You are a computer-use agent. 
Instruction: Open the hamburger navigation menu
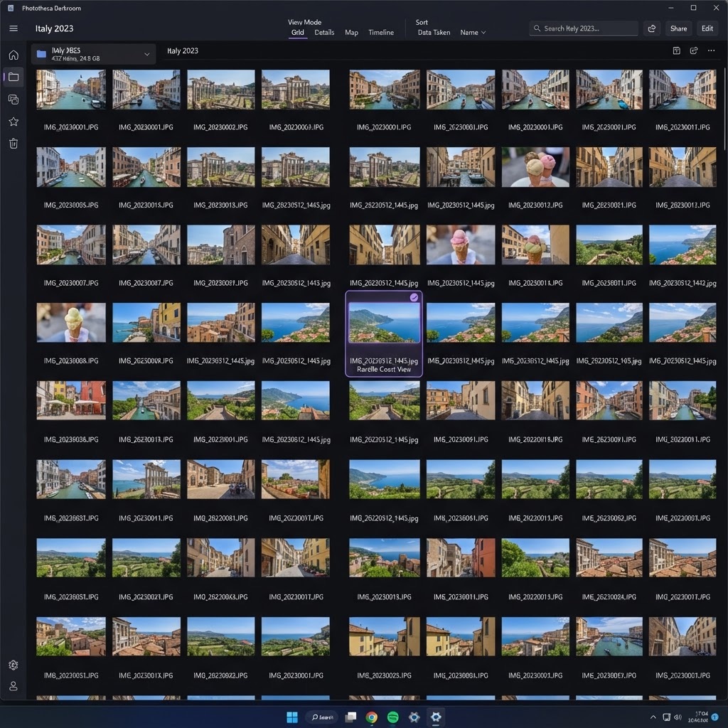pos(14,28)
